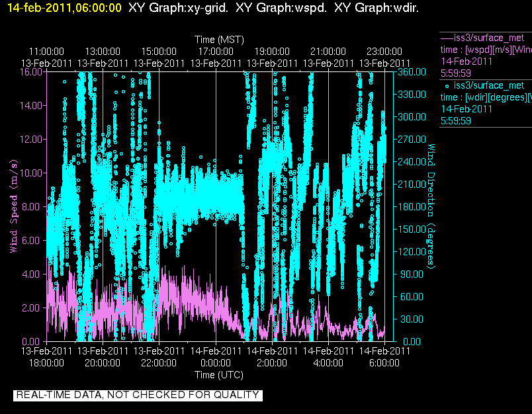
Task: Click the 2.00 wind speed tick label
Action: (31, 308)
